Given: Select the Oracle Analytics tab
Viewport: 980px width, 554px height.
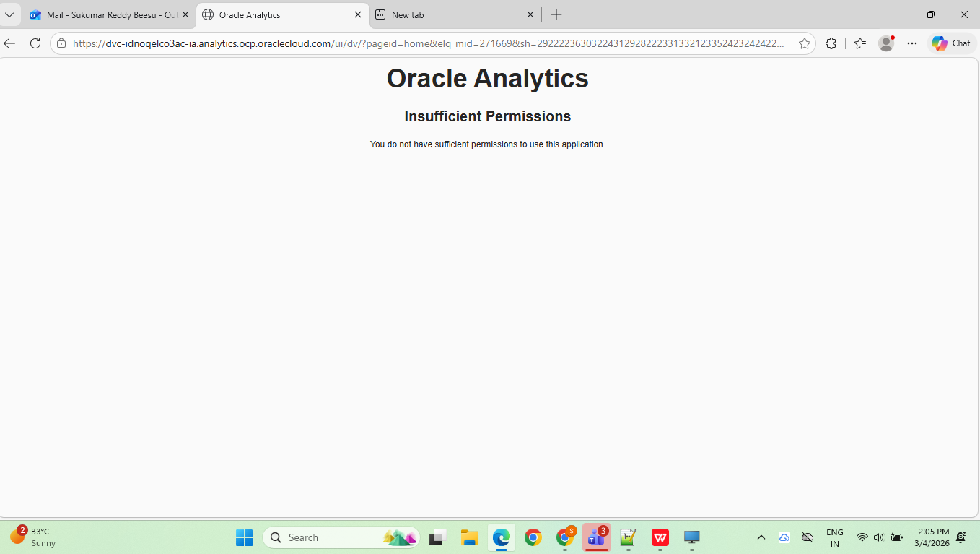Looking at the screenshot, I should click(x=281, y=14).
